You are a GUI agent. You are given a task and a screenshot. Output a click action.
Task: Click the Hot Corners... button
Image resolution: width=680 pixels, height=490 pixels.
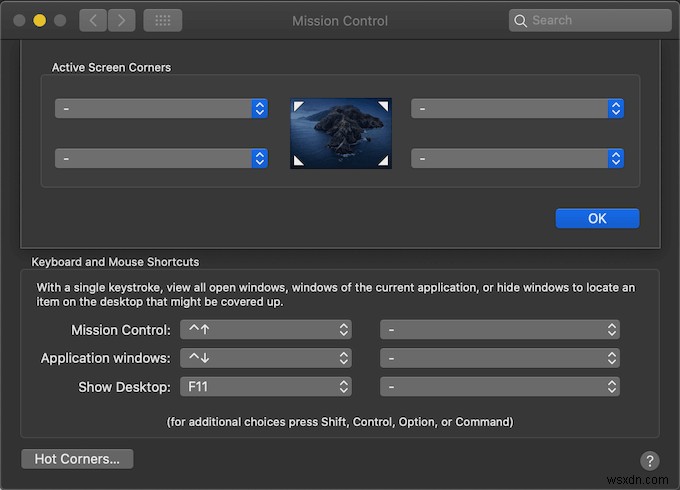click(77, 459)
